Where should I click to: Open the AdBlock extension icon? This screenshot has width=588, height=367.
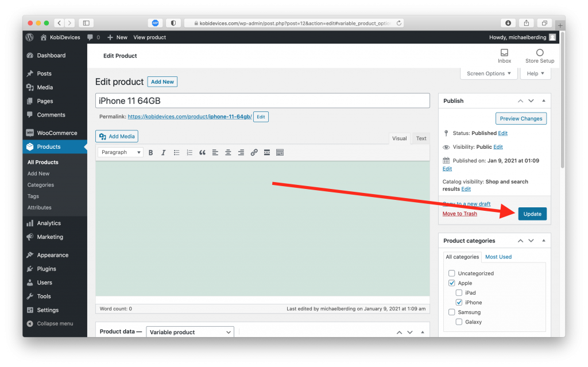(x=155, y=24)
